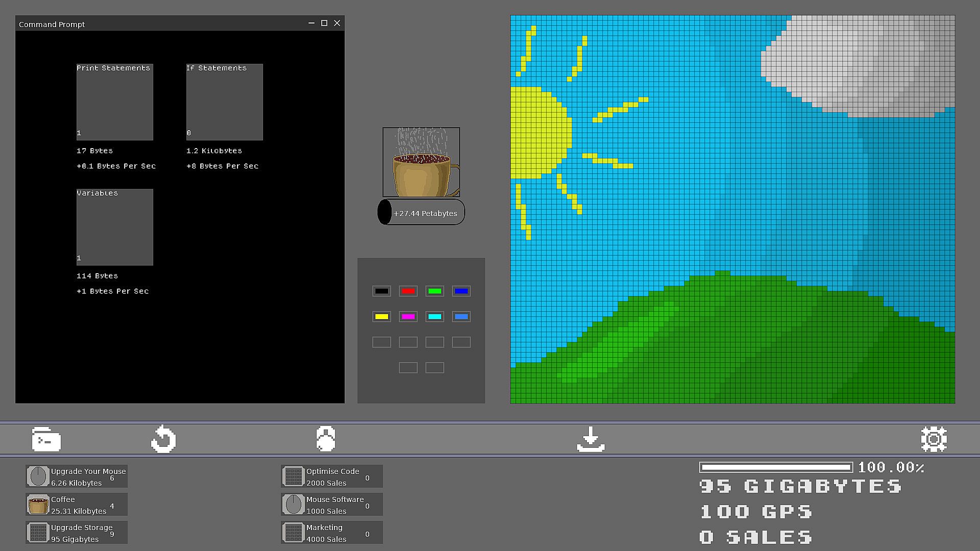Buy the Upgrade Your Mouse upgrade
The height and width of the screenshot is (551, 980).
(x=77, y=476)
